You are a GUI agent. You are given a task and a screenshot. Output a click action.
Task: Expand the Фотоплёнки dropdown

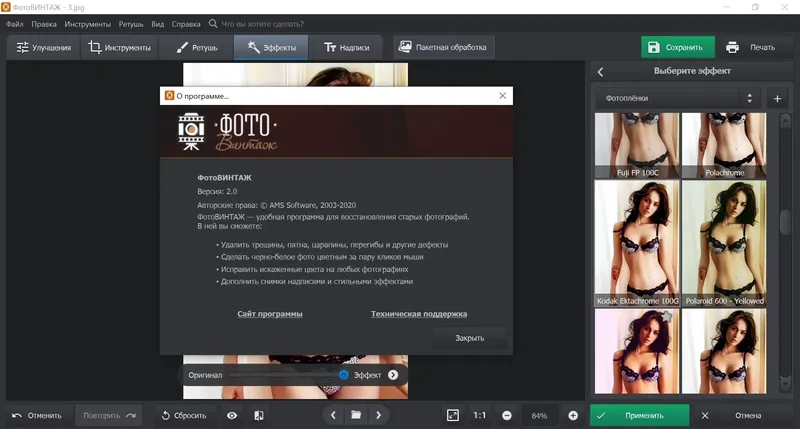[678, 98]
